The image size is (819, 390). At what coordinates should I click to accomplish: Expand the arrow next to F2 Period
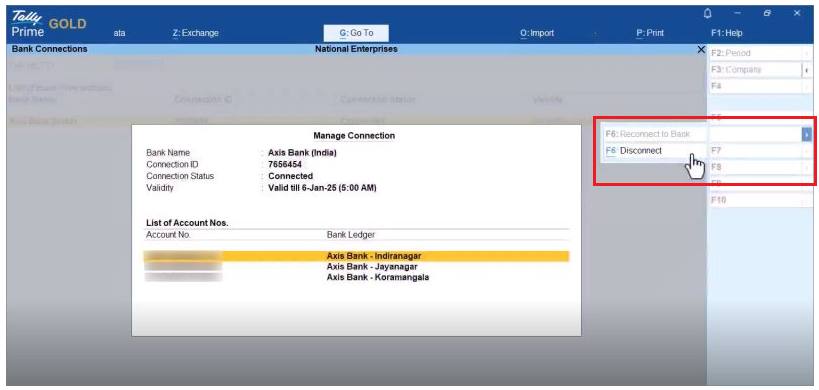[x=806, y=53]
